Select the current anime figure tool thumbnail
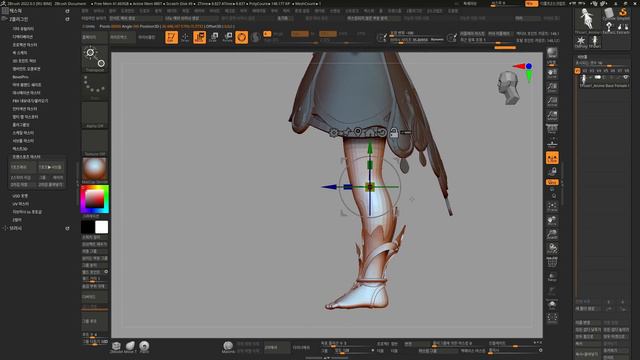 [x=587, y=20]
